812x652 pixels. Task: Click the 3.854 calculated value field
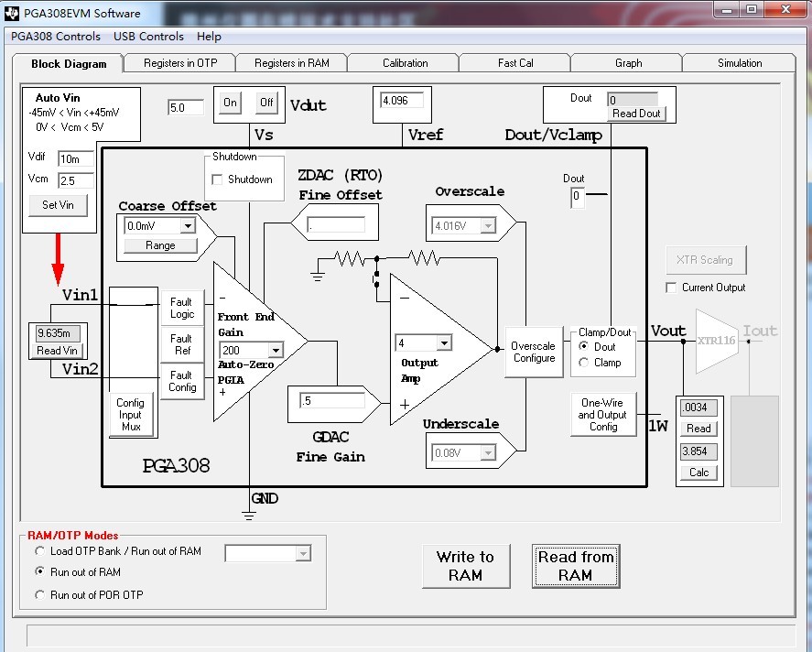[698, 451]
